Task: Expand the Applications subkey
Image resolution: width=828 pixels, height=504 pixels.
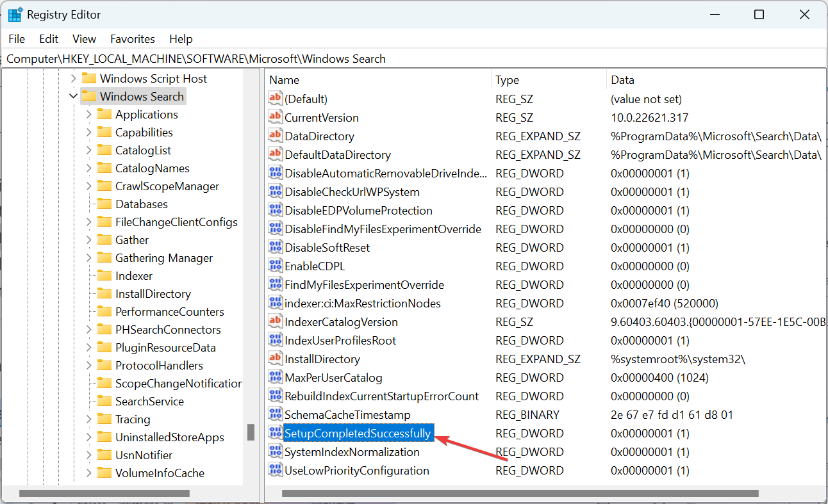Action: point(88,114)
